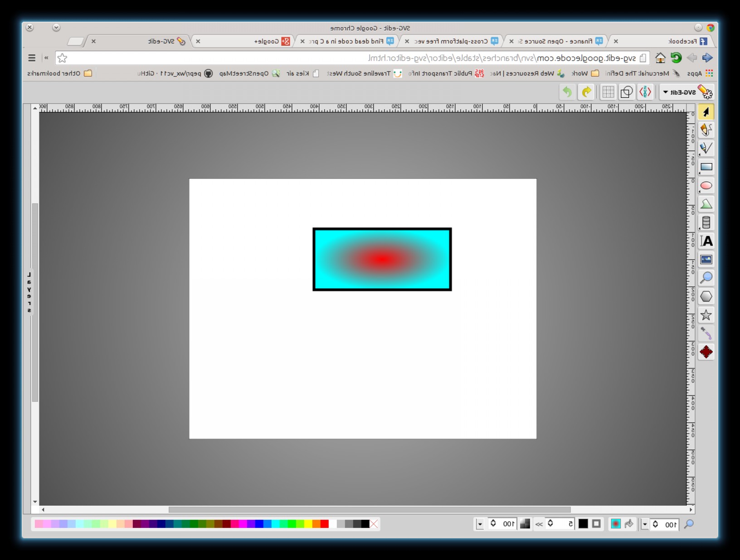Screen dimensions: 740x560
Task: Open the SVG source code editor
Action: tap(644, 92)
